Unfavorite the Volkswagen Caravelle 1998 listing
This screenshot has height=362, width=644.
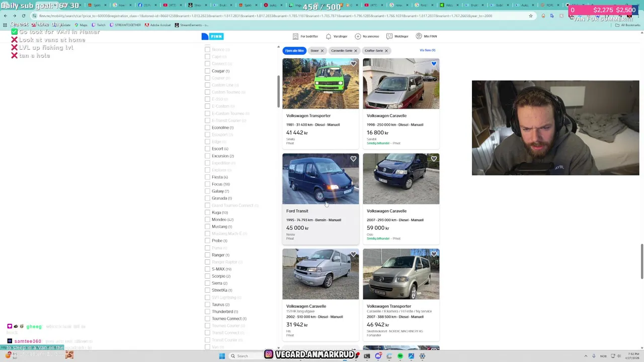[434, 64]
